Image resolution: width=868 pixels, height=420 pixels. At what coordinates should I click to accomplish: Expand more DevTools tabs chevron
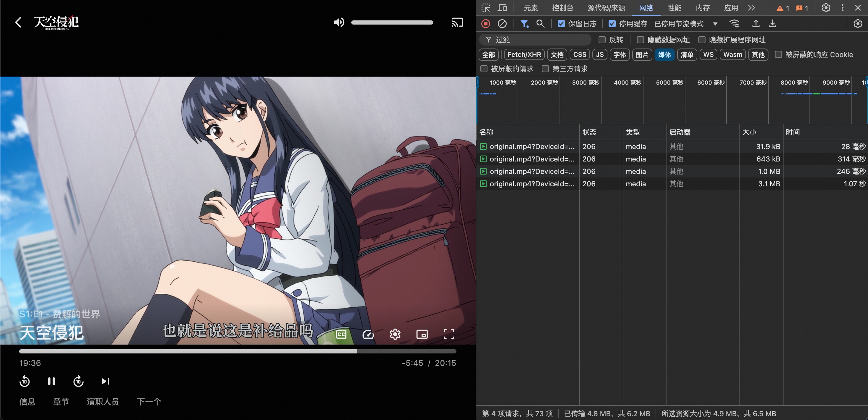point(751,8)
